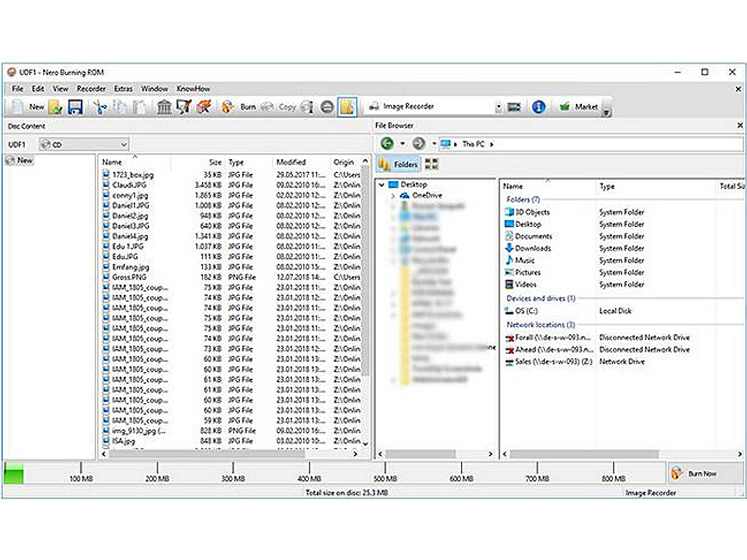
Task: Select Gross.PNG in the Disc Content list
Action: [x=130, y=277]
